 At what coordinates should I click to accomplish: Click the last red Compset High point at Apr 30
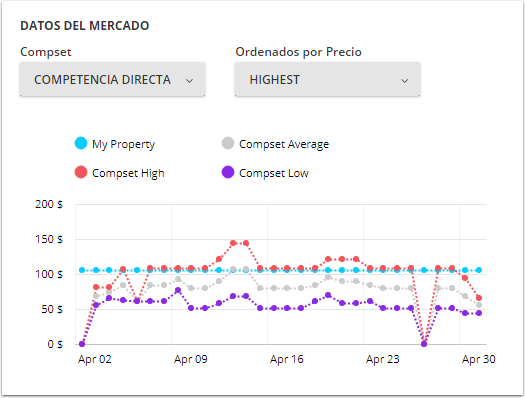click(479, 298)
